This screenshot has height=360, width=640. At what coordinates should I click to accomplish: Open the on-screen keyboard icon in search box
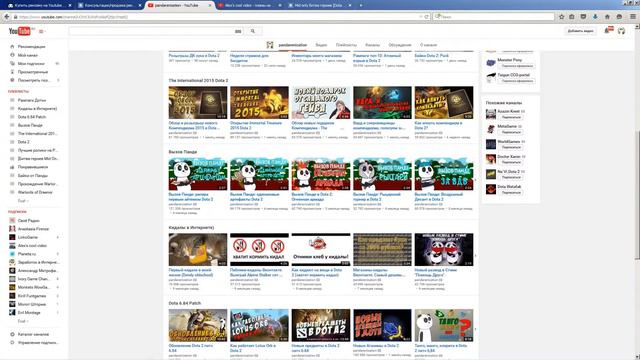238,31
